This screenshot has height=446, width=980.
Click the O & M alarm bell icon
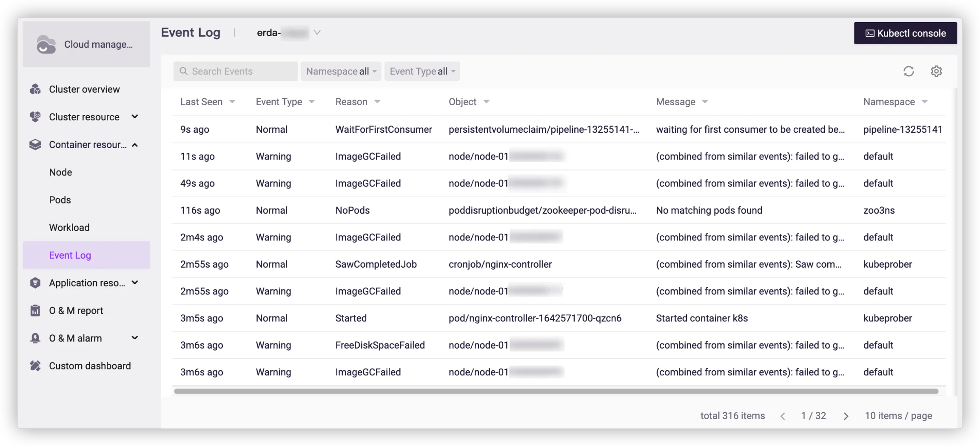35,338
